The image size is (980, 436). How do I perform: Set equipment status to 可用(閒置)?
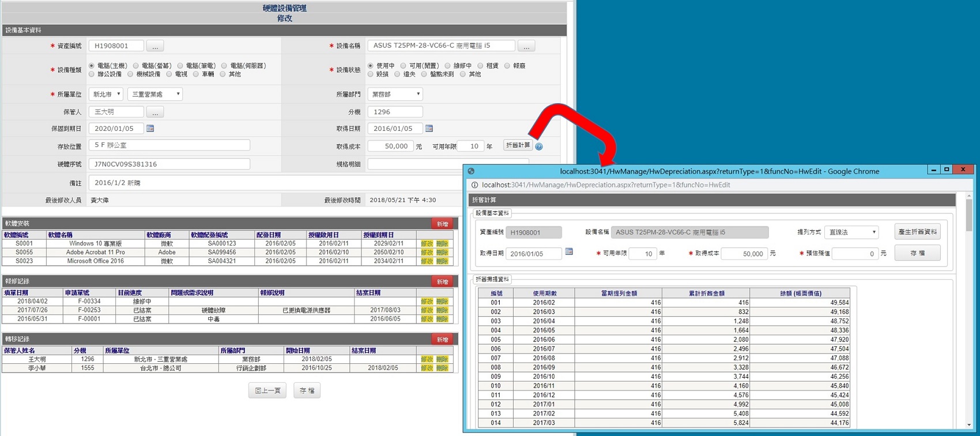point(403,66)
